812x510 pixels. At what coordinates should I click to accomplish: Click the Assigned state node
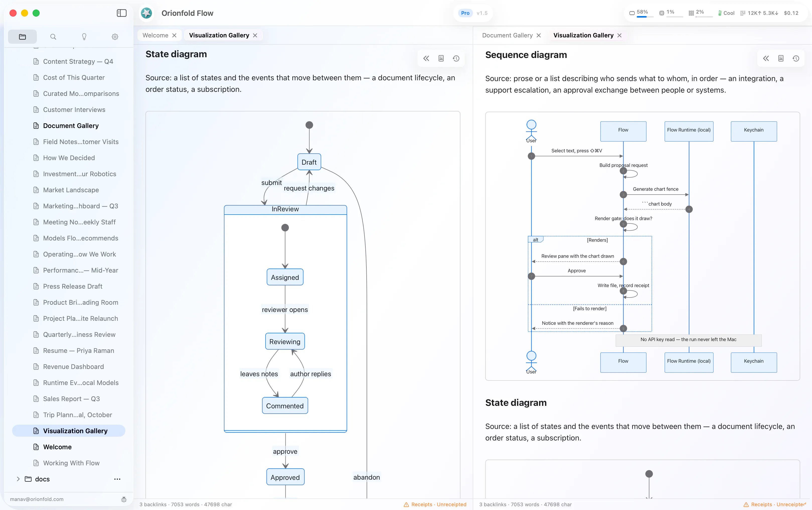285,277
